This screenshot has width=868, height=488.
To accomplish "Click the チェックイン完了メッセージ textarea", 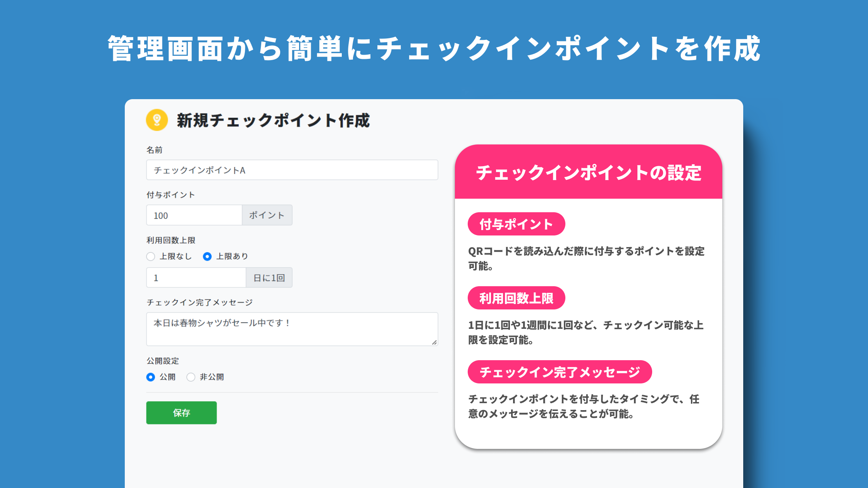I will [x=292, y=329].
